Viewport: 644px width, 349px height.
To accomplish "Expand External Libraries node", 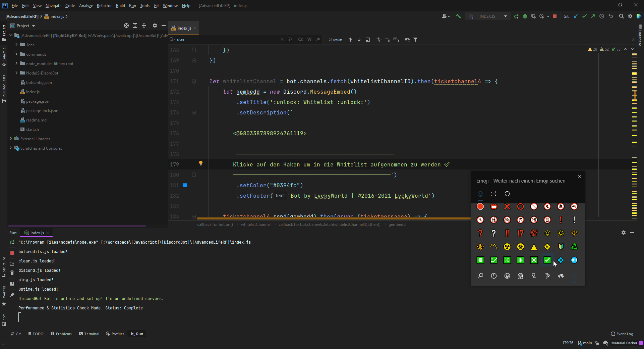I will (11, 139).
